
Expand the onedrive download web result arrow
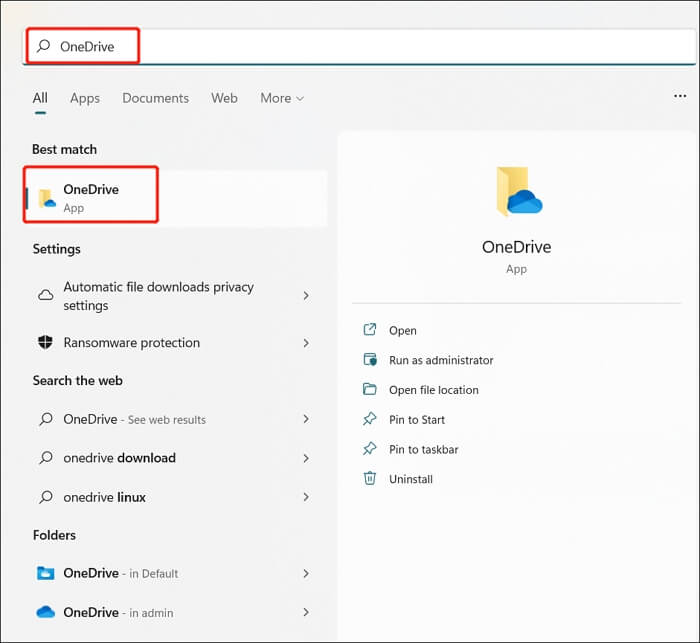306,458
